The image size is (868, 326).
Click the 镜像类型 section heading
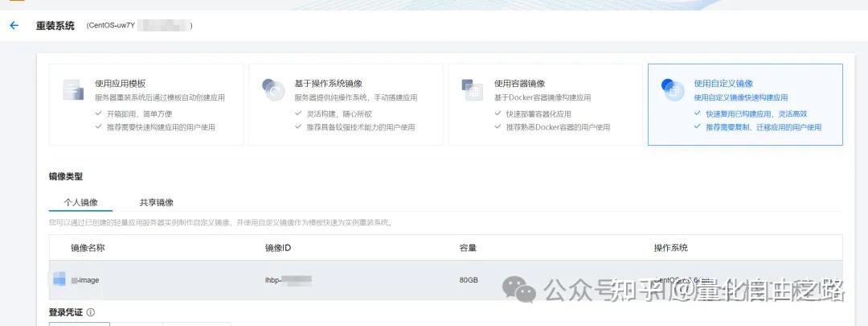pyautogui.click(x=66, y=177)
